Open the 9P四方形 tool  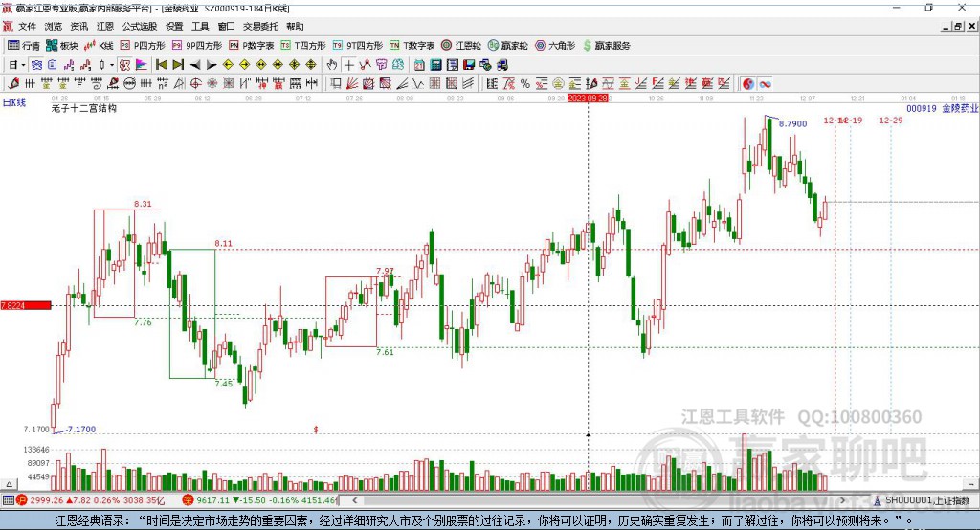(197, 46)
